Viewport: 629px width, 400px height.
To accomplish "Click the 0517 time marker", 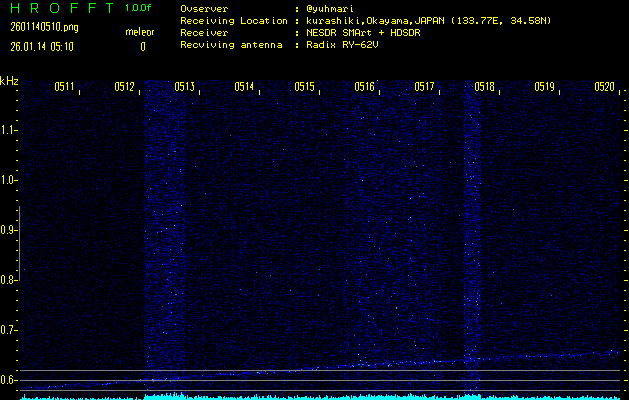I will [x=424, y=87].
